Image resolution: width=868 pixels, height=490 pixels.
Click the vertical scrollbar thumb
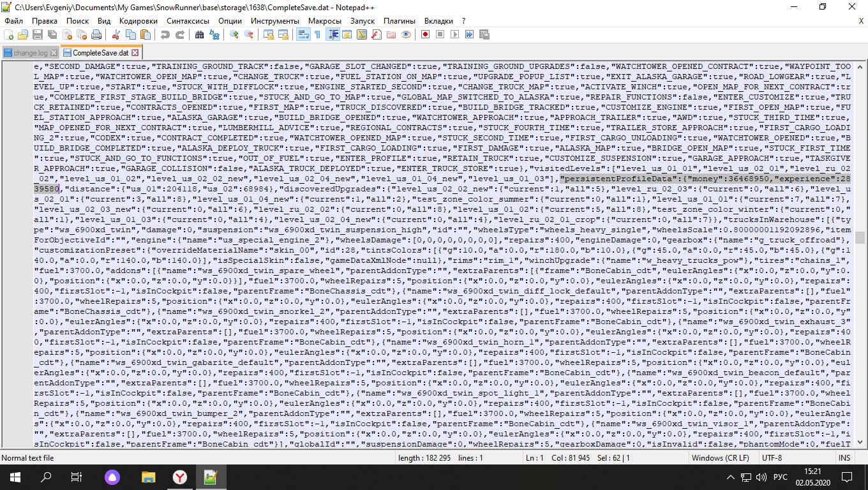(x=860, y=237)
